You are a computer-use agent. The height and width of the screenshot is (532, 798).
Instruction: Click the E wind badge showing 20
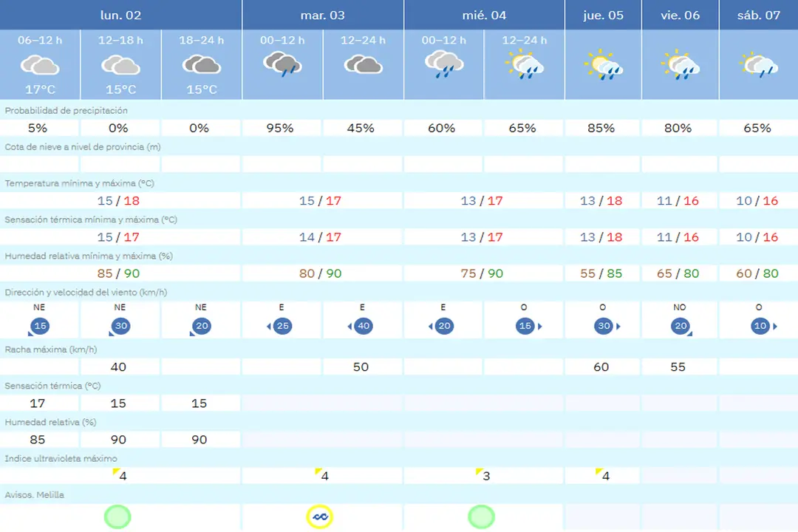(x=443, y=326)
